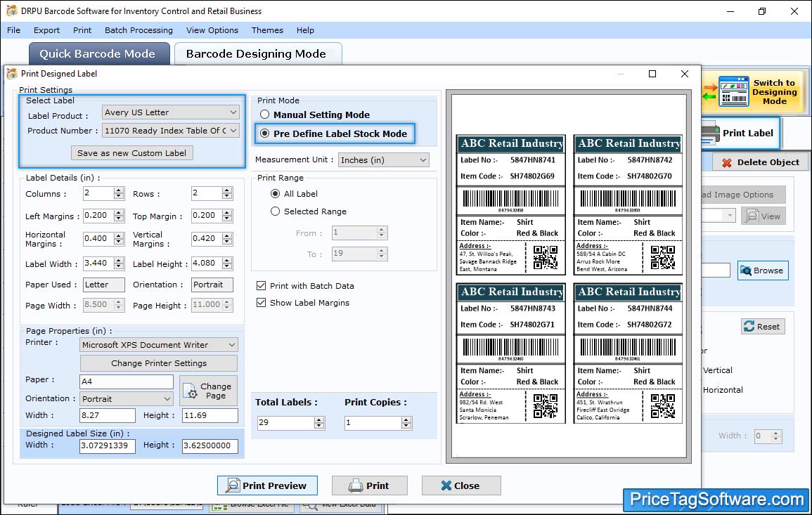Screen dimensions: 812x515
Task: Open the Export menu
Action: tap(46, 30)
